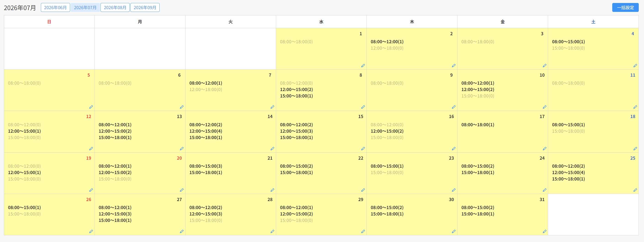The width and height of the screenshot is (644, 242).
Task: Click the 金 Friday column header
Action: point(503,22)
